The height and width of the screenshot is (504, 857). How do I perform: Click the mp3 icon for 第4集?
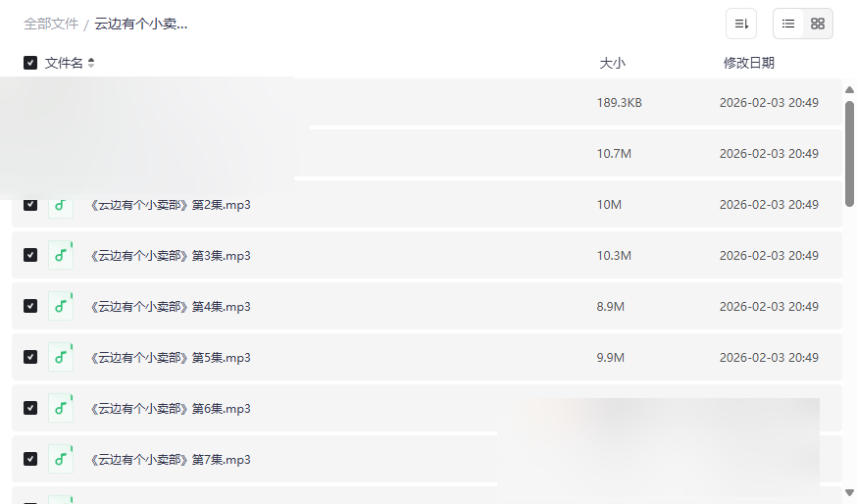(61, 306)
